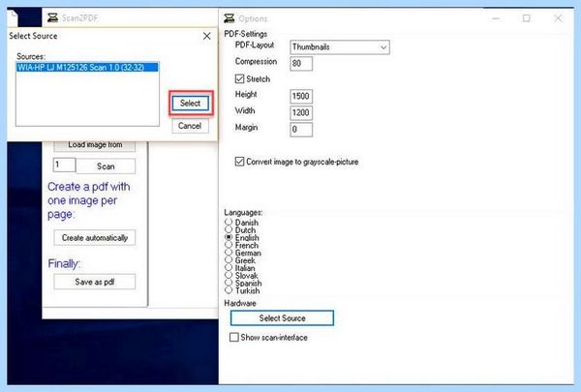Maximize the Options window
The height and width of the screenshot is (392, 581).
coord(526,18)
